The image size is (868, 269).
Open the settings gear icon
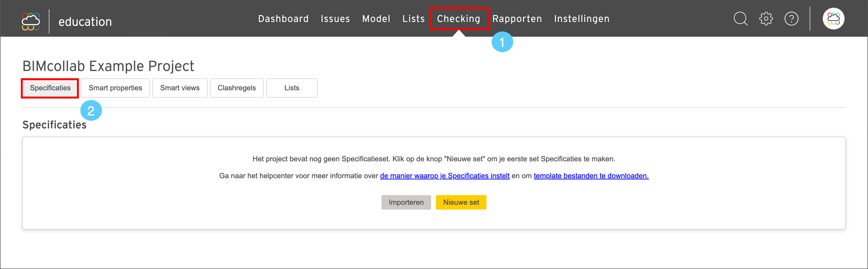coord(766,19)
